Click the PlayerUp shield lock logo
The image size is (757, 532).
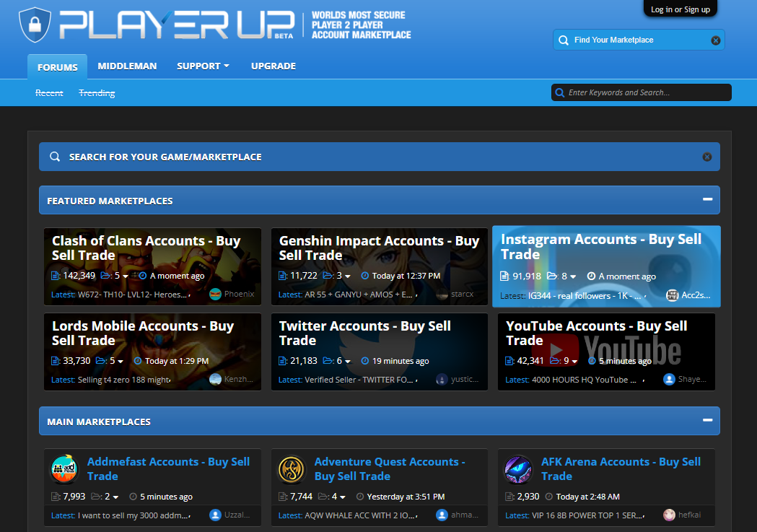coord(35,24)
